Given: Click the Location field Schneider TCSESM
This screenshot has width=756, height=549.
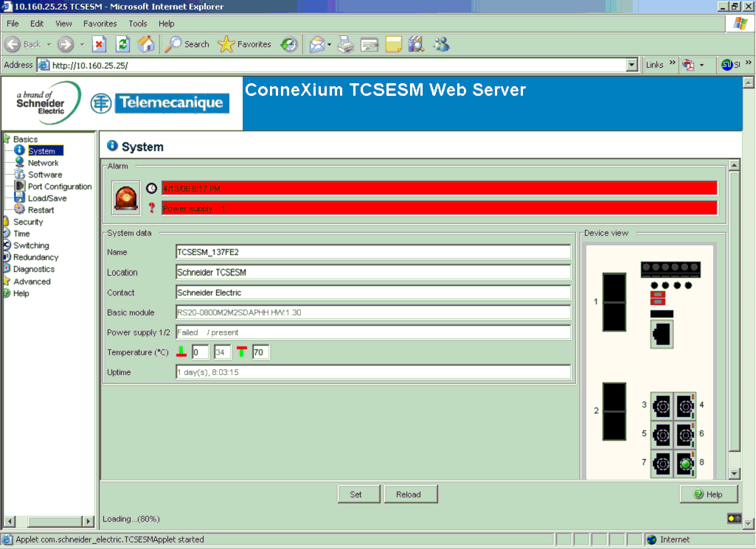Looking at the screenshot, I should (373, 272).
